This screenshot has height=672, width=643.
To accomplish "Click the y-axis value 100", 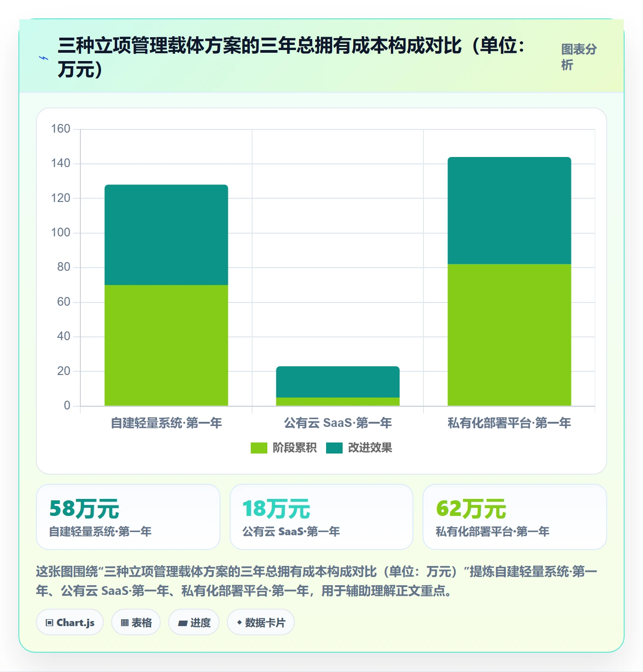I will click(x=61, y=232).
